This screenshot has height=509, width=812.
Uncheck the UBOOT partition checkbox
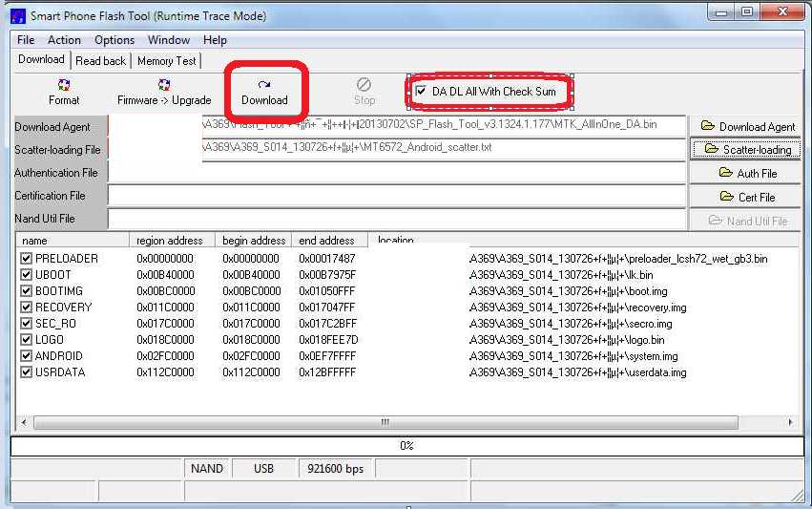point(26,275)
